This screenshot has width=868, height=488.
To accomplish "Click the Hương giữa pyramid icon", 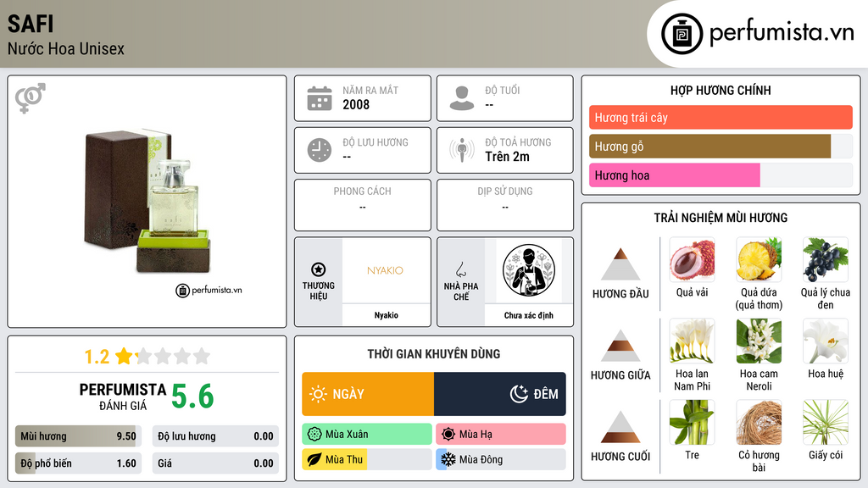I will (620, 346).
